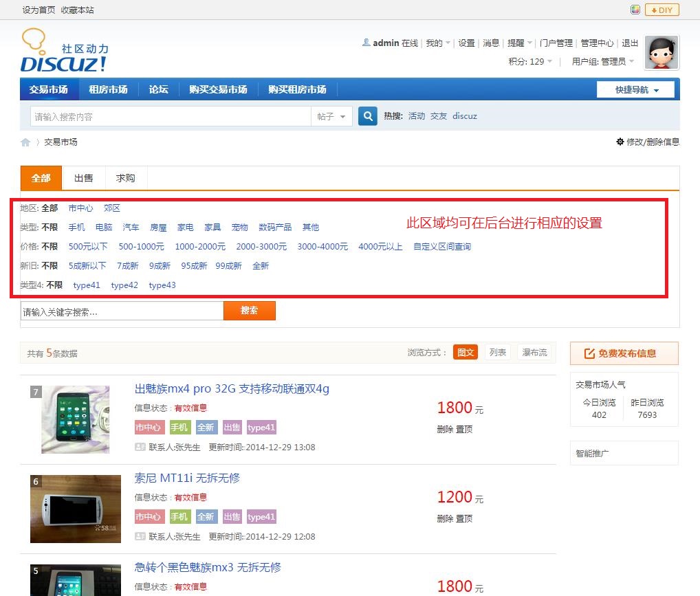Switch to the 出售 tab
The image size is (700, 596).
pos(83,178)
